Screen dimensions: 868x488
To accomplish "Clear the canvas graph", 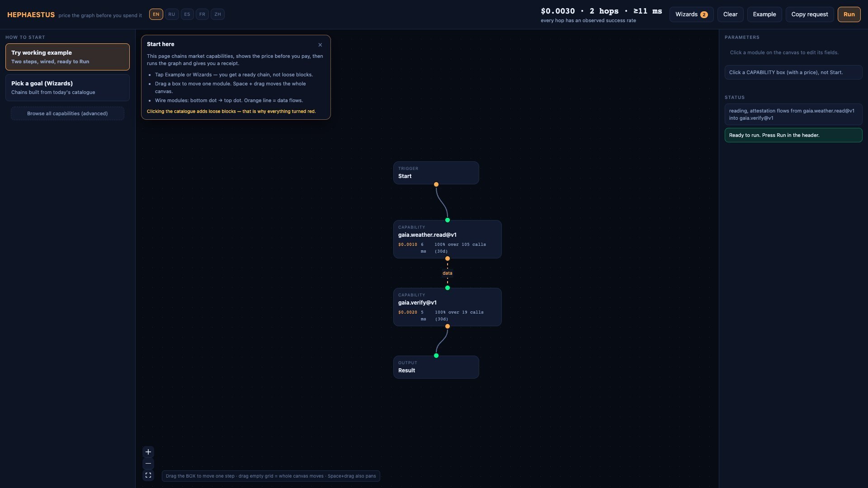I will point(730,14).
